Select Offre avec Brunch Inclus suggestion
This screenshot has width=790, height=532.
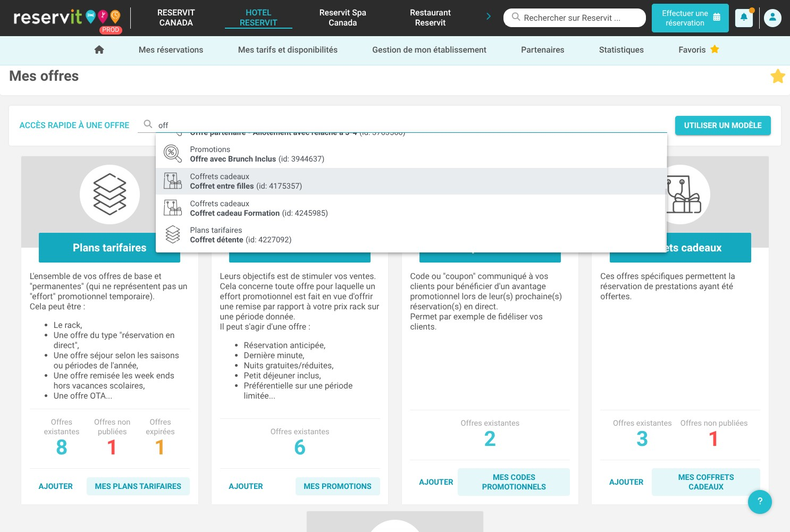[x=411, y=154]
